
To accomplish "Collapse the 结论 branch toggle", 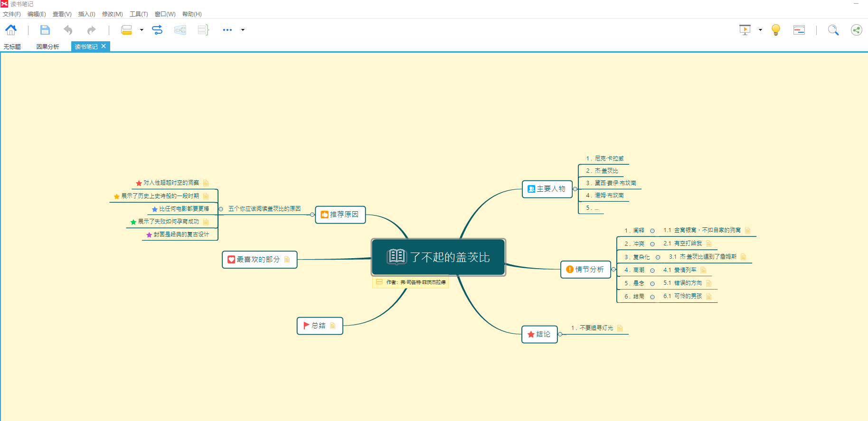I will pos(560,334).
